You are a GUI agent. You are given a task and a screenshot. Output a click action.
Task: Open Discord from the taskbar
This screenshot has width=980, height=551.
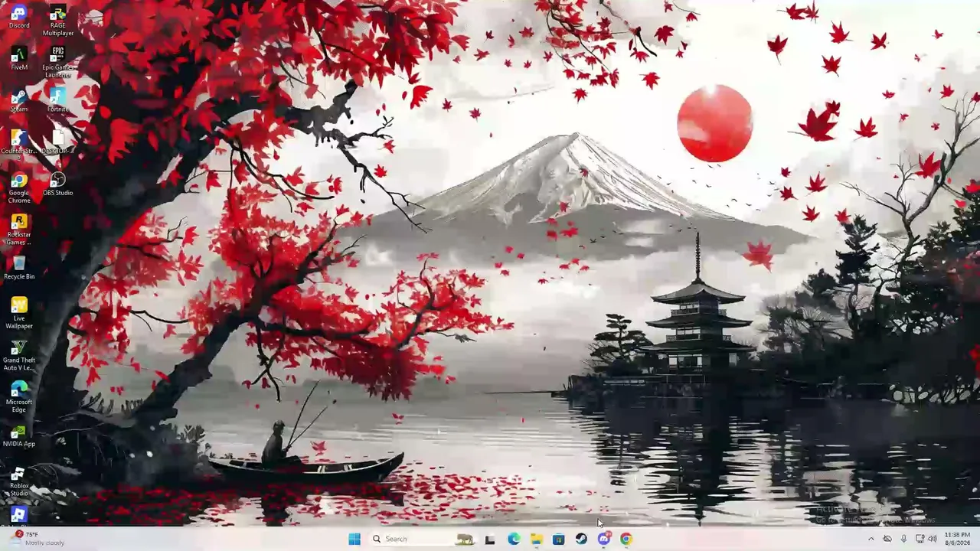click(604, 539)
